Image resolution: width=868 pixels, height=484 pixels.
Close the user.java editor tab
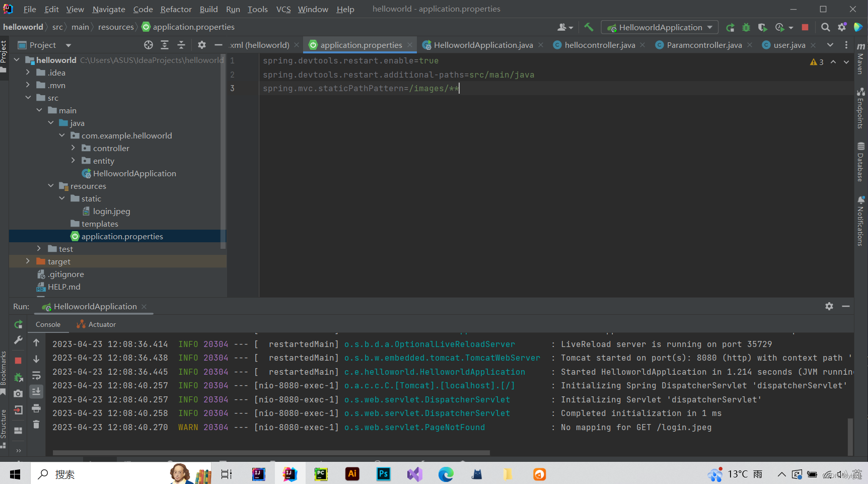813,45
